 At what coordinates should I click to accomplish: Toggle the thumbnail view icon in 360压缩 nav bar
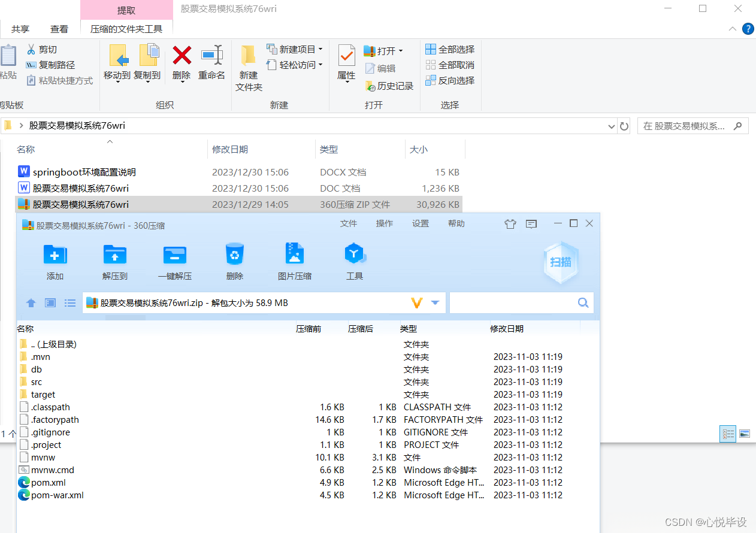(50, 303)
